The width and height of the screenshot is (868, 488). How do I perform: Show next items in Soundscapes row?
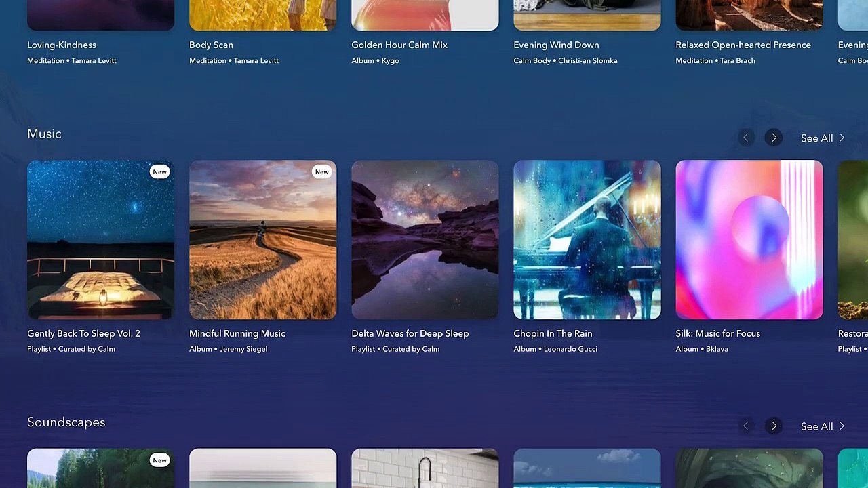point(774,426)
